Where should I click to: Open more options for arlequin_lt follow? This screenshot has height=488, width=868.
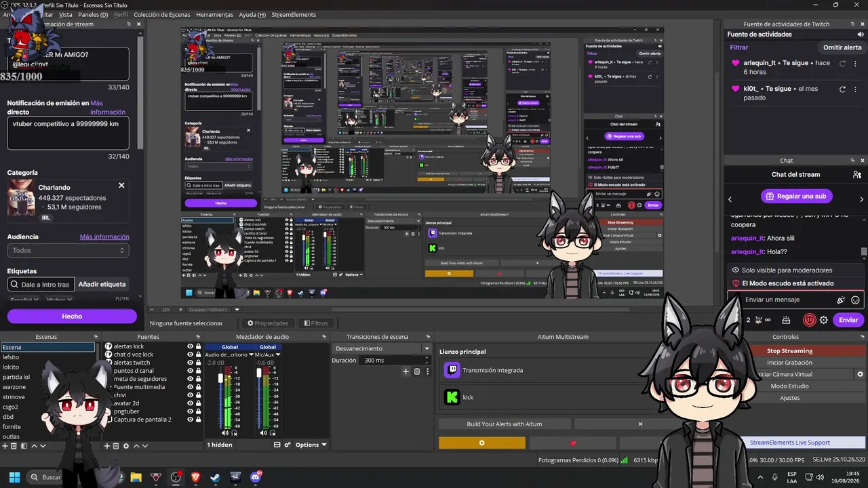855,64
